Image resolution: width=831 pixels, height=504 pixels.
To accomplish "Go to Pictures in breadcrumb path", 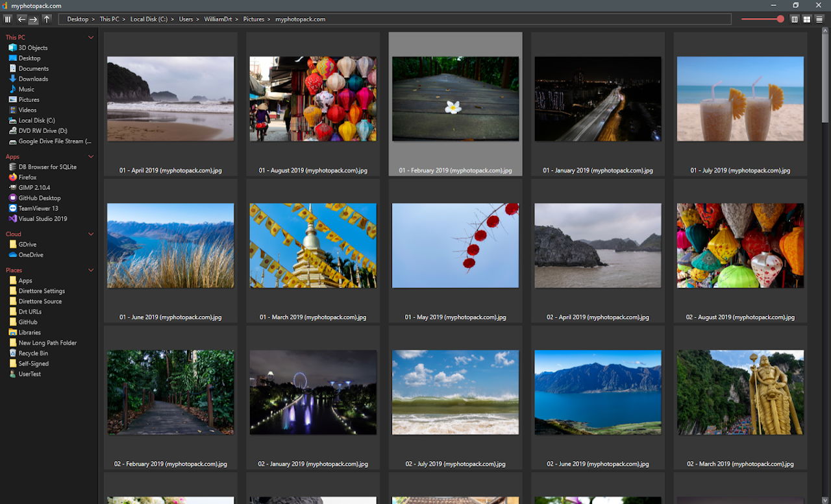I will point(253,19).
